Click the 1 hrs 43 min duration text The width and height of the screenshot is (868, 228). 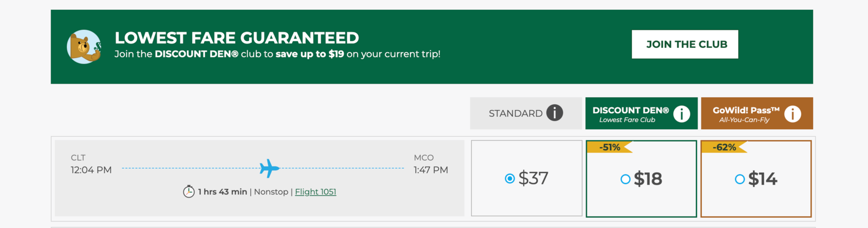coord(222,192)
